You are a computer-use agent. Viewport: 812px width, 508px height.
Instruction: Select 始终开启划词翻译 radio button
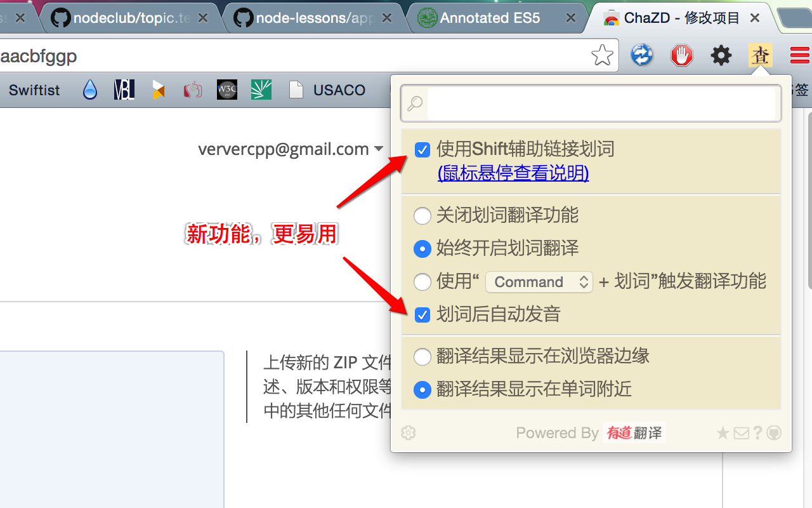coord(422,249)
